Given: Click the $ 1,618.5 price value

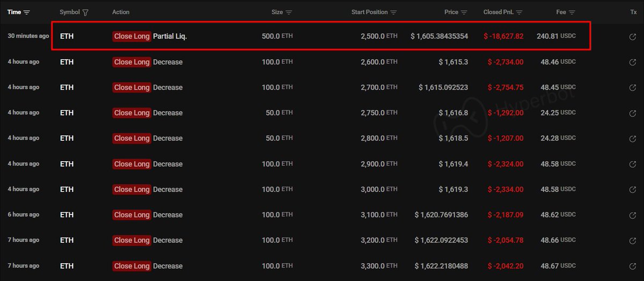Looking at the screenshot, I should pos(453,138).
